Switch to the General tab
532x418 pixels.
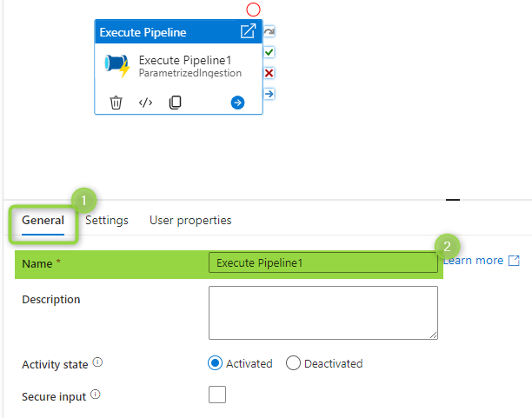click(x=43, y=220)
